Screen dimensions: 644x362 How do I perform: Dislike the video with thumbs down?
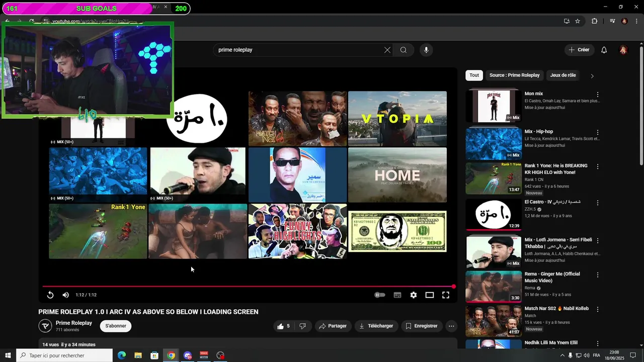(302, 326)
